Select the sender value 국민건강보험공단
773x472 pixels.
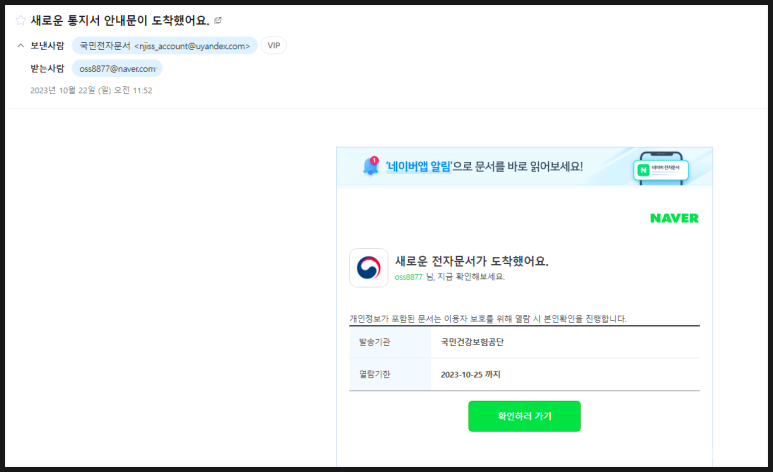(x=472, y=342)
